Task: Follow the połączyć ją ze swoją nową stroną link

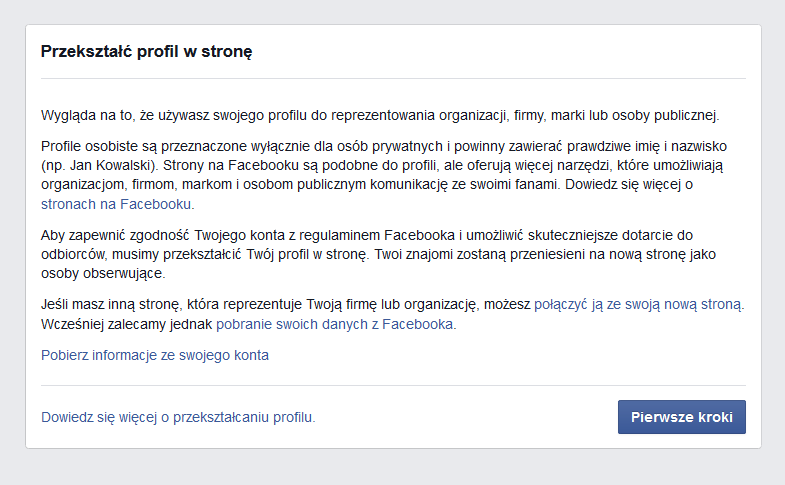Action: [638, 304]
